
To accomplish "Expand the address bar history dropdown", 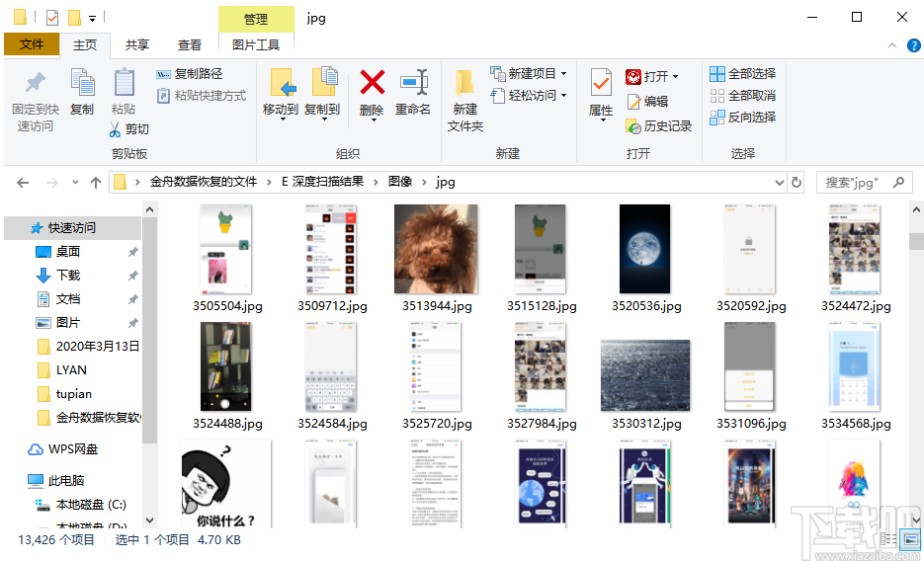I will click(779, 183).
